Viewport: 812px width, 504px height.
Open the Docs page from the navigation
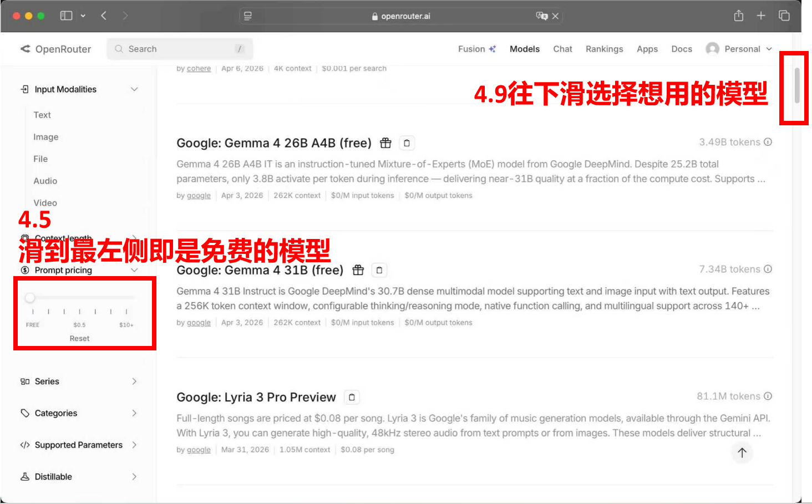(681, 49)
